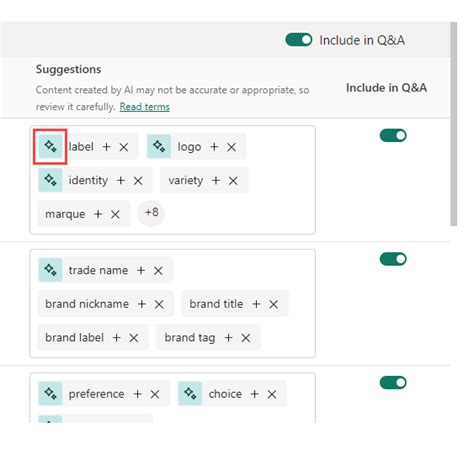Add the preference suggestion with plus
This screenshot has width=474, height=470.
(137, 394)
